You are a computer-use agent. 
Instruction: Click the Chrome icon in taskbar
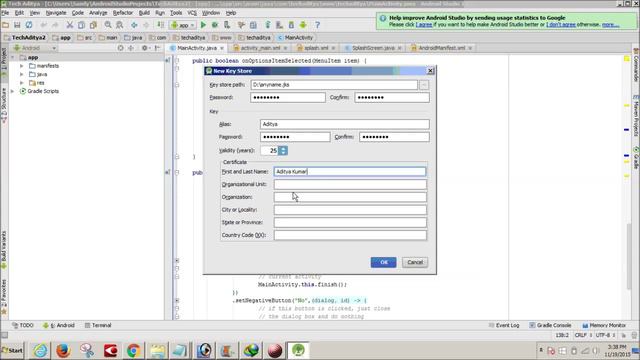click(x=133, y=351)
